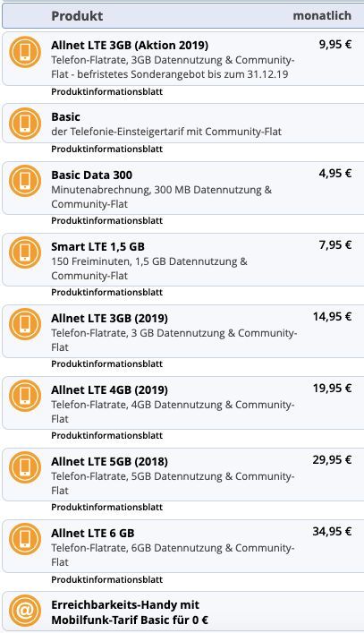The image size is (364, 633).
Task: Open Produktinformationsblatt under Basic tariff
Action: (106, 150)
